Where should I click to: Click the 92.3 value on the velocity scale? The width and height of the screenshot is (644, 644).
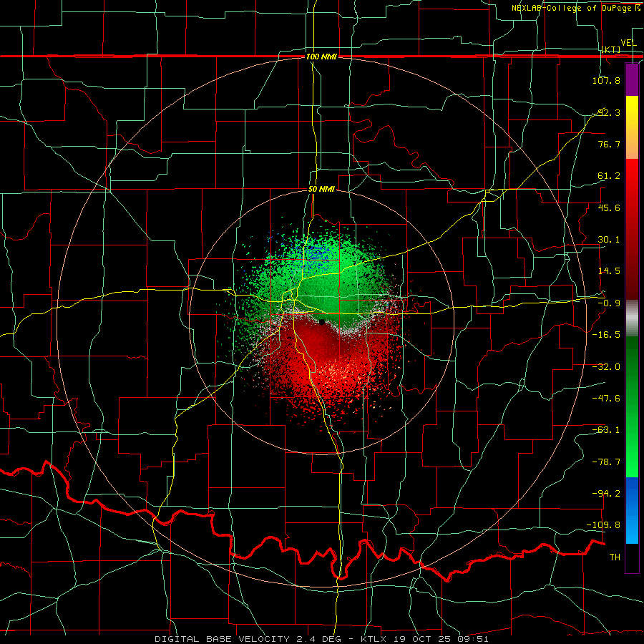click(609, 112)
